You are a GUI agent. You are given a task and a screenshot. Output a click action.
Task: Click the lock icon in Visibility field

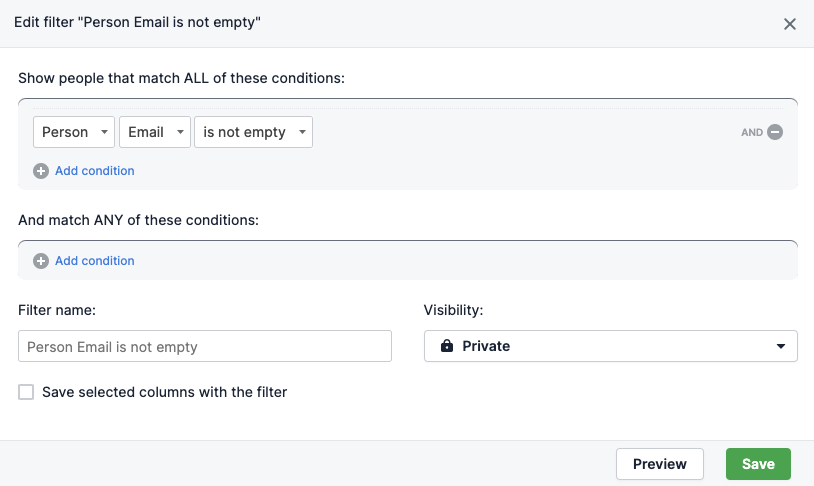click(x=446, y=346)
